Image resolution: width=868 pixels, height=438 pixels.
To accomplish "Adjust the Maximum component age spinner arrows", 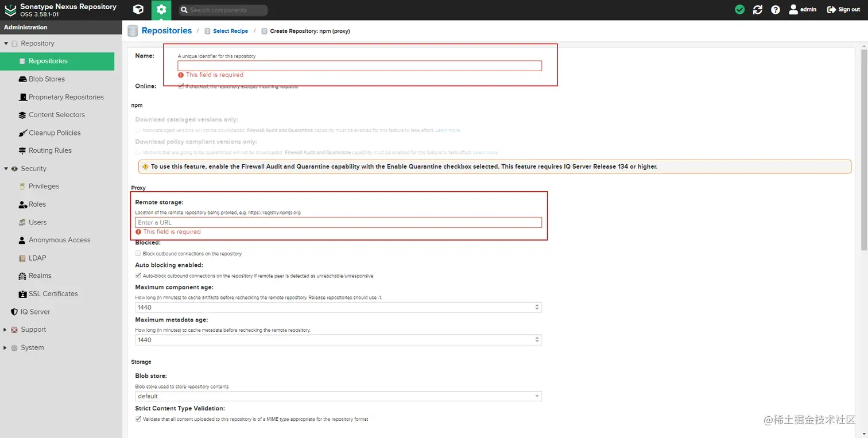I will point(537,307).
